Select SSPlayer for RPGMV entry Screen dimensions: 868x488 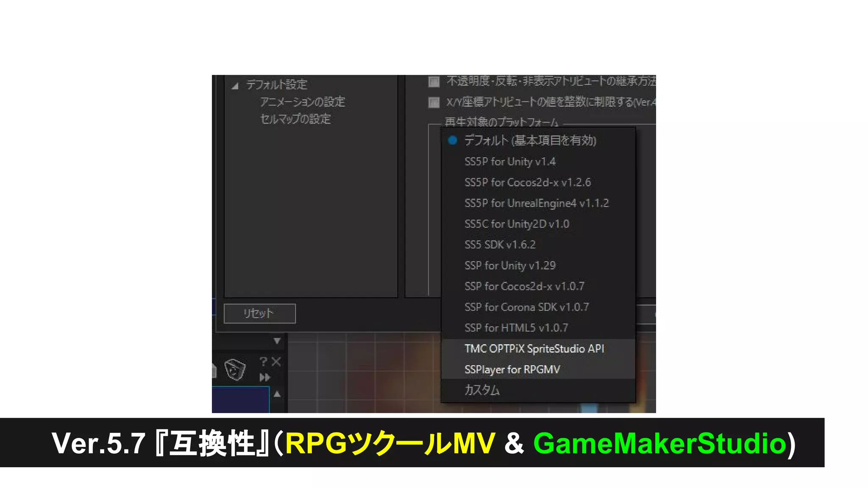click(x=538, y=369)
